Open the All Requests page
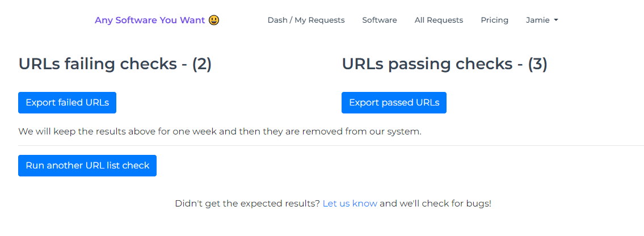The height and width of the screenshot is (236, 644). click(x=439, y=20)
